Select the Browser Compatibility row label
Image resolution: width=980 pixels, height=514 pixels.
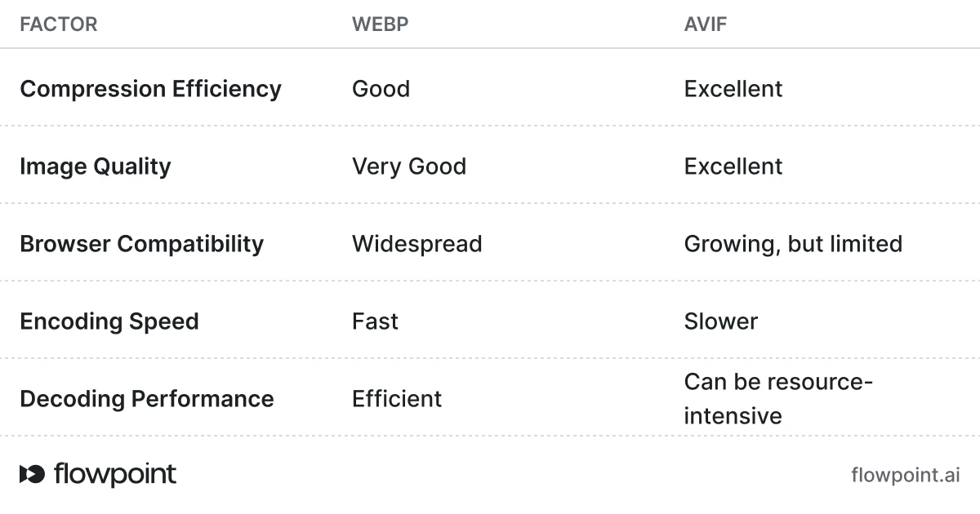pyautogui.click(x=141, y=244)
